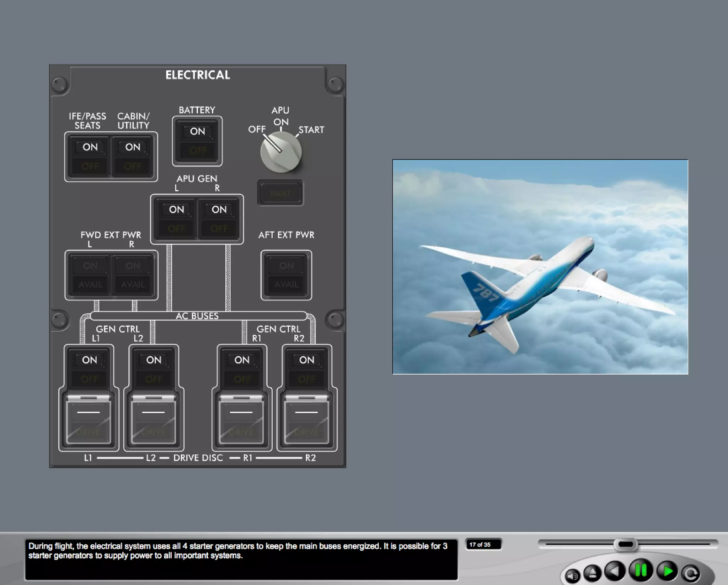Click the lesson progress slider handle
This screenshot has width=728, height=585.
click(626, 544)
